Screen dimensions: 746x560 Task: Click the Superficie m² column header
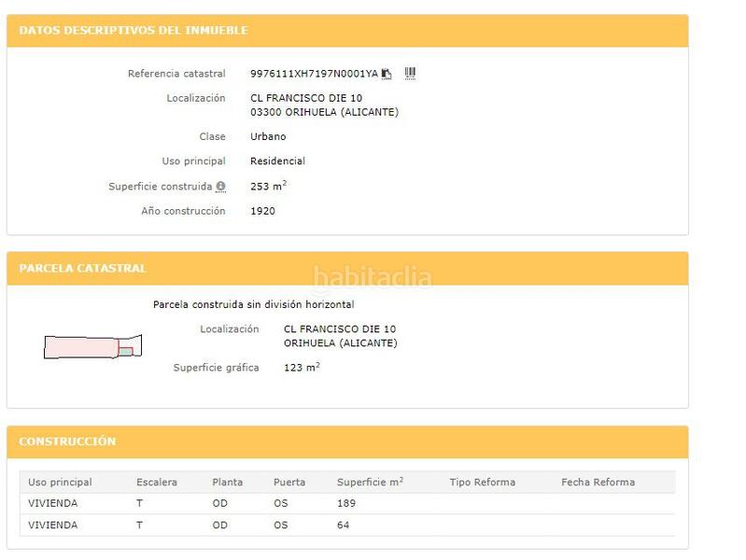(x=370, y=483)
